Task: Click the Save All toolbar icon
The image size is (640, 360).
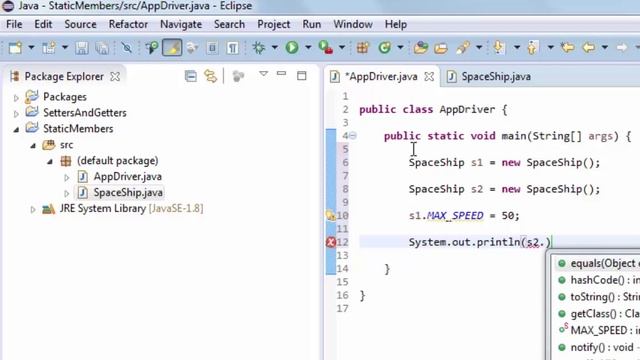Action: pyautogui.click(x=102, y=48)
